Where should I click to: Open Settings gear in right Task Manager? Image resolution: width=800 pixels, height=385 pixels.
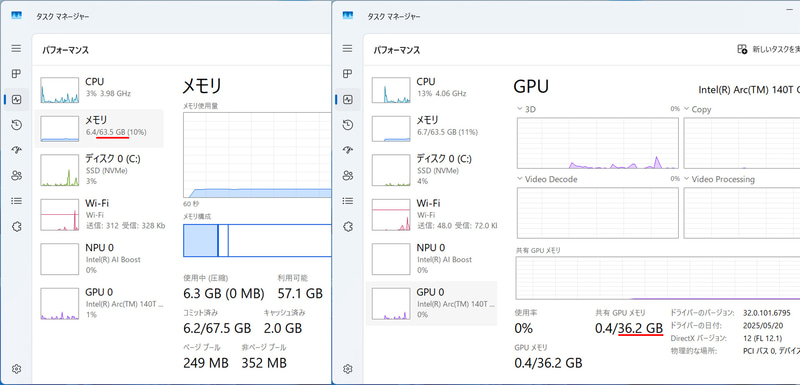pos(347,369)
